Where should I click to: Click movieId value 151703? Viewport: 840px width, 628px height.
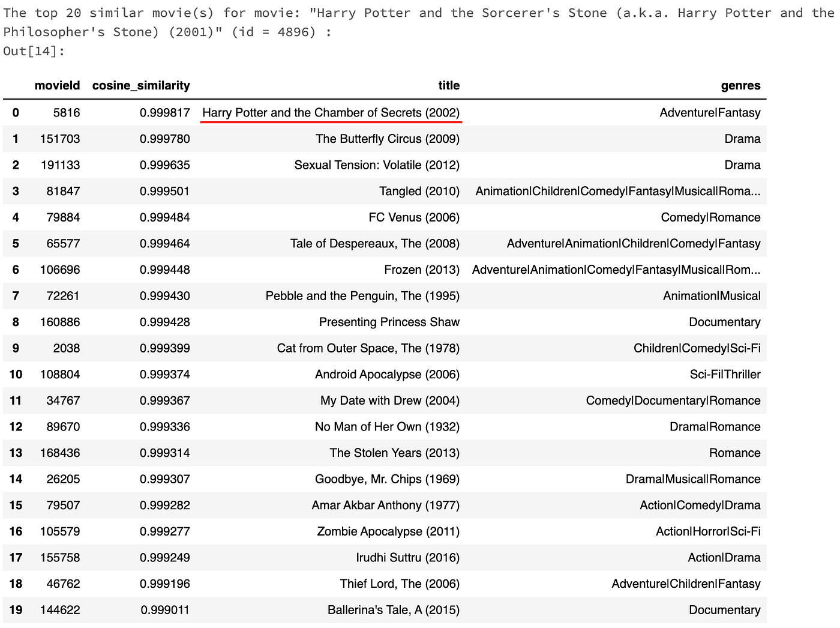(60, 139)
